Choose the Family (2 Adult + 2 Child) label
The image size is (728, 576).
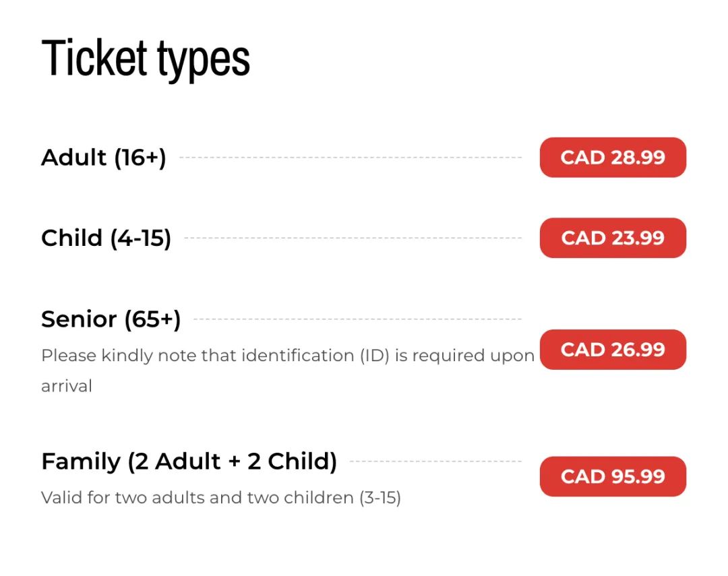click(x=189, y=461)
